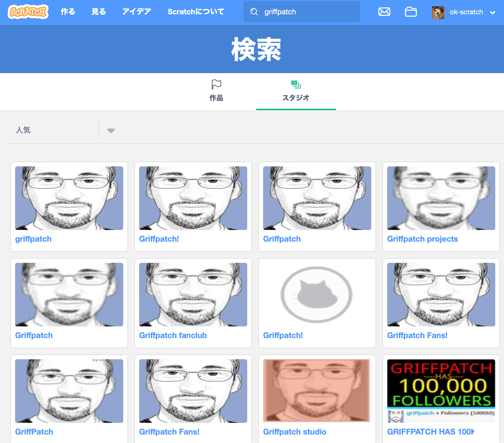The height and width of the screenshot is (443, 504).
Task: Open the messages envelope icon
Action: coord(384,12)
